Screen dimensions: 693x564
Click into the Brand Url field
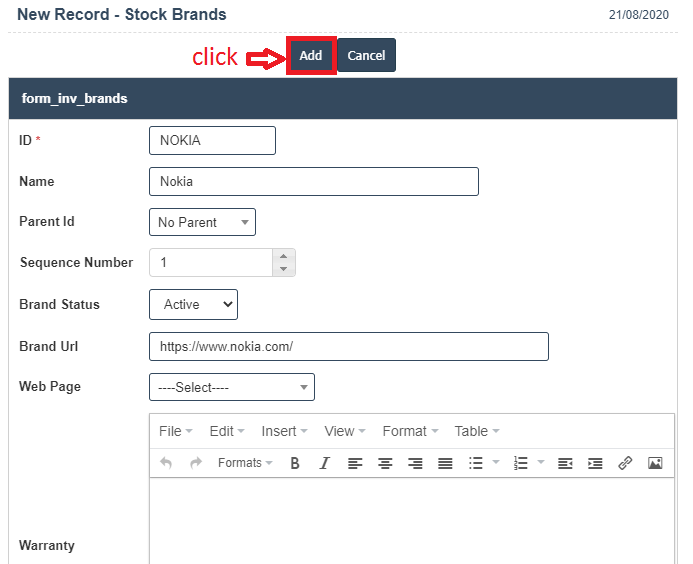tap(348, 346)
